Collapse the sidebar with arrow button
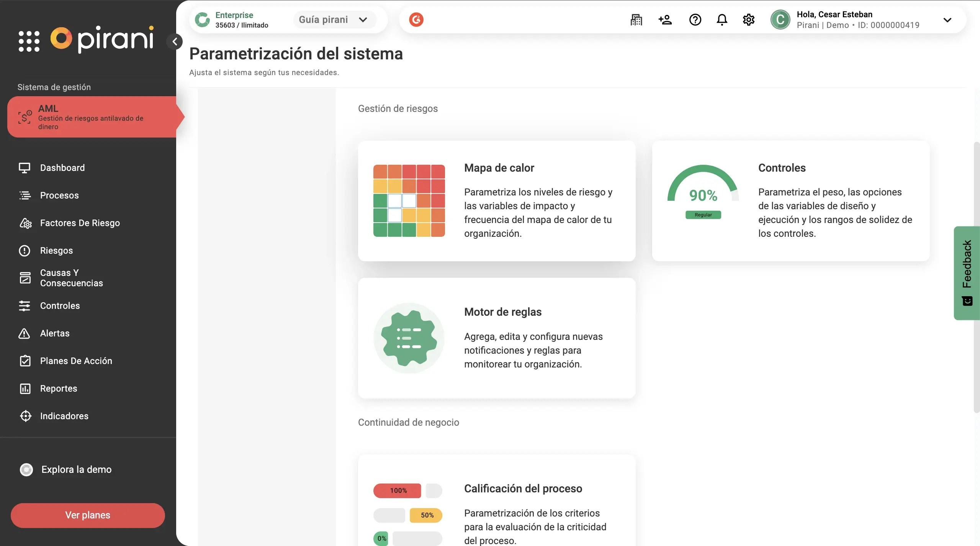The width and height of the screenshot is (980, 546). click(175, 41)
